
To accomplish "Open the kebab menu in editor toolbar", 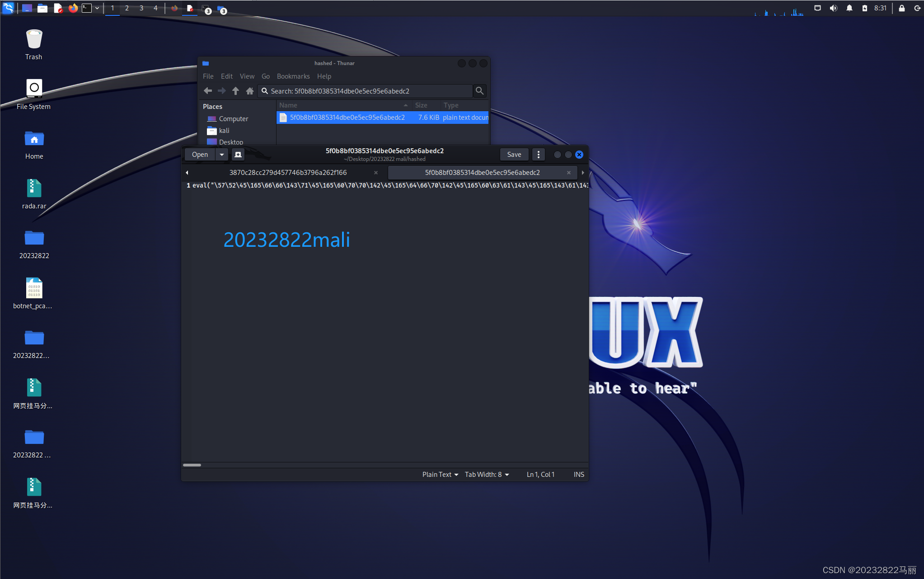I will (x=538, y=154).
